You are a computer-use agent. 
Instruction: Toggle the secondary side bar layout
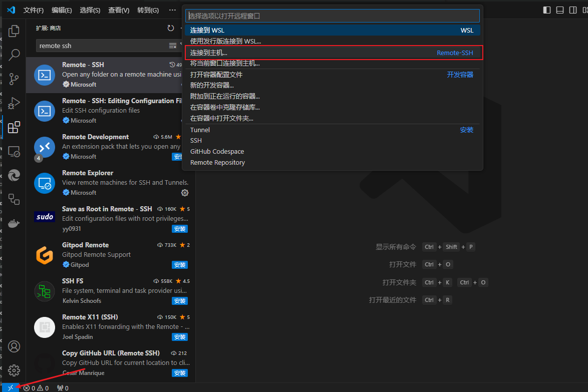pyautogui.click(x=573, y=10)
